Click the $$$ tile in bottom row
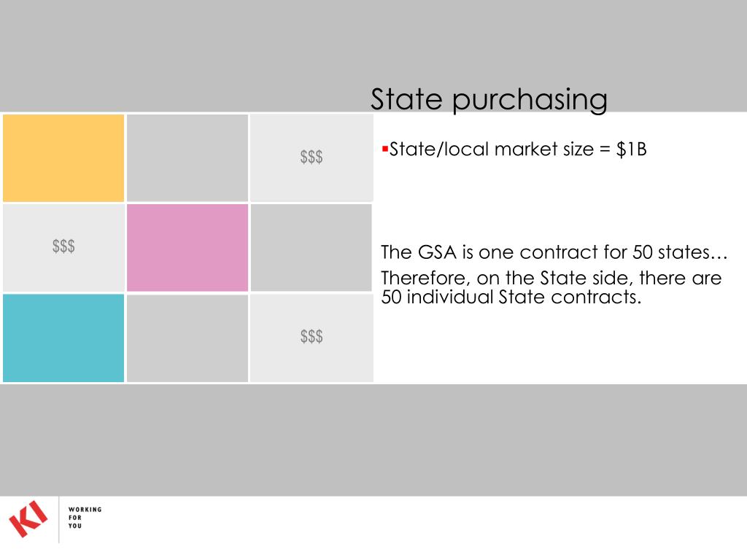The width and height of the screenshot is (747, 560). point(311,338)
